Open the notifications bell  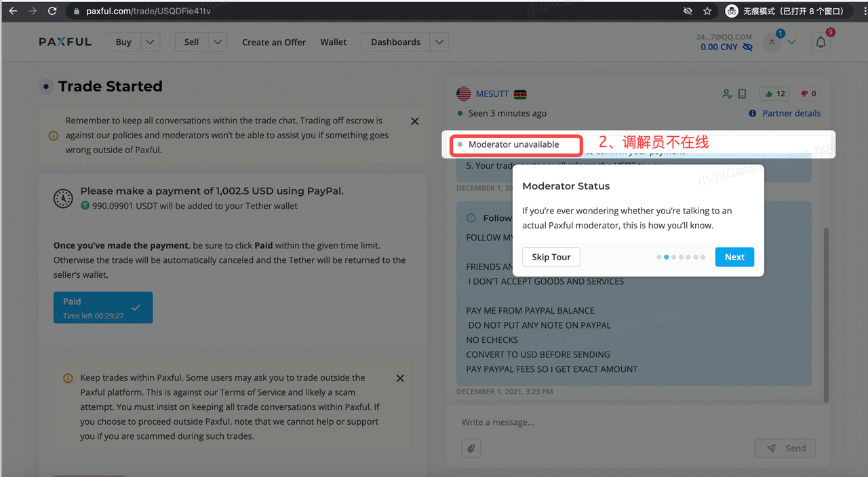click(x=821, y=42)
